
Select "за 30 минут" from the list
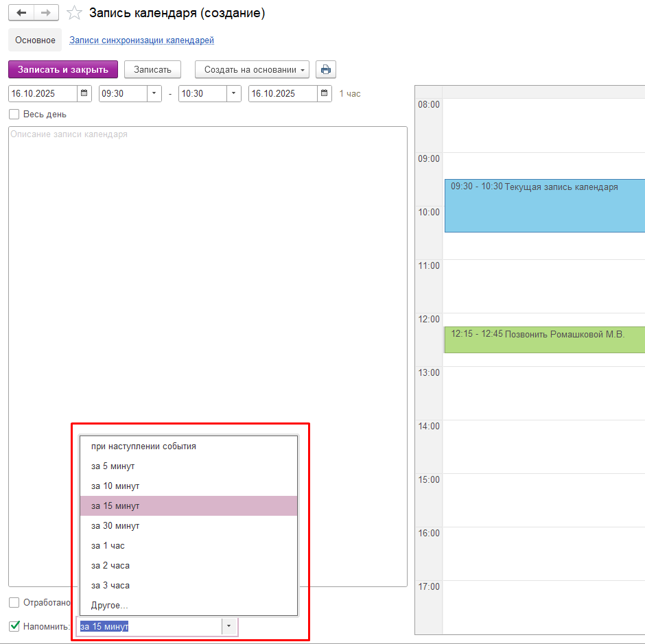coord(115,525)
